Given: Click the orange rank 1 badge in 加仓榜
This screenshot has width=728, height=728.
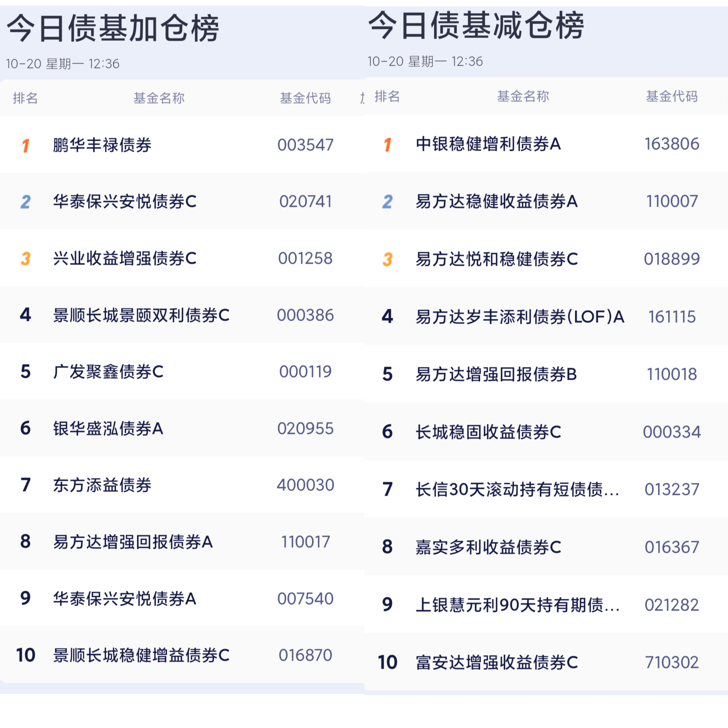Looking at the screenshot, I should click(x=26, y=145).
